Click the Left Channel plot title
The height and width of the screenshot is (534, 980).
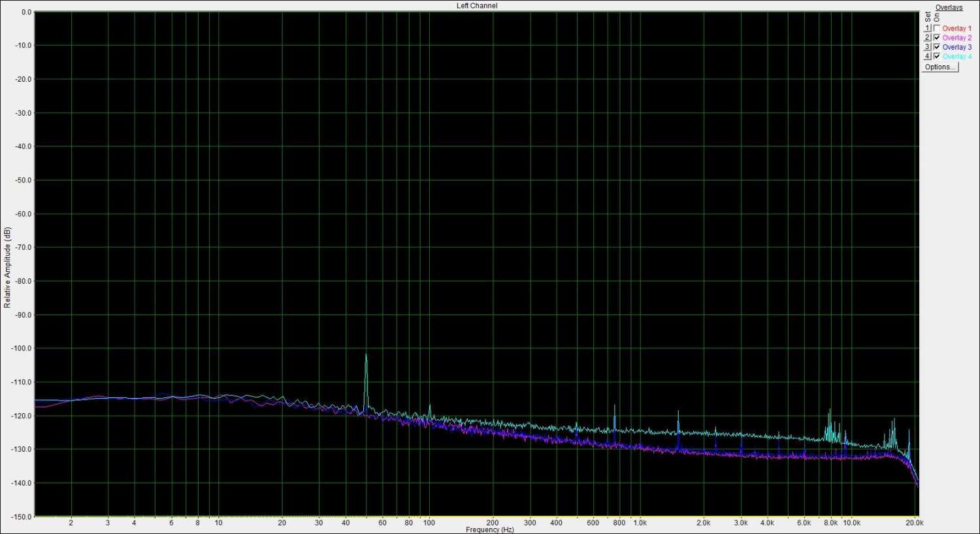coord(476,6)
